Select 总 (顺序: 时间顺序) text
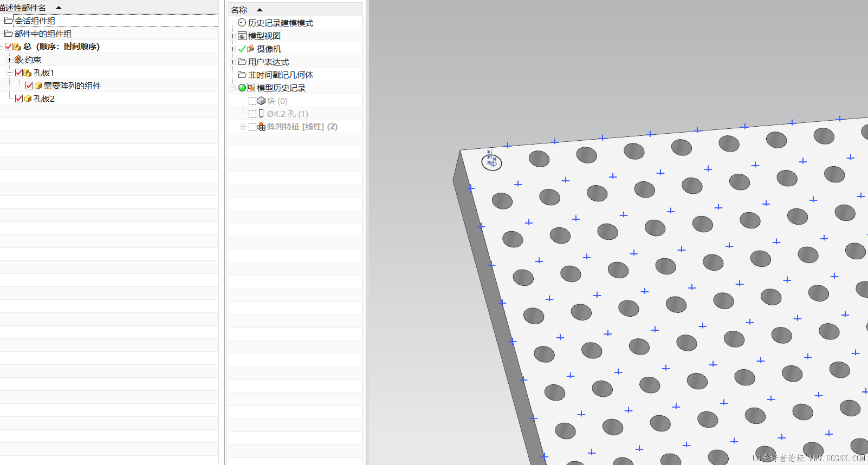The height and width of the screenshot is (465, 868). (x=62, y=47)
